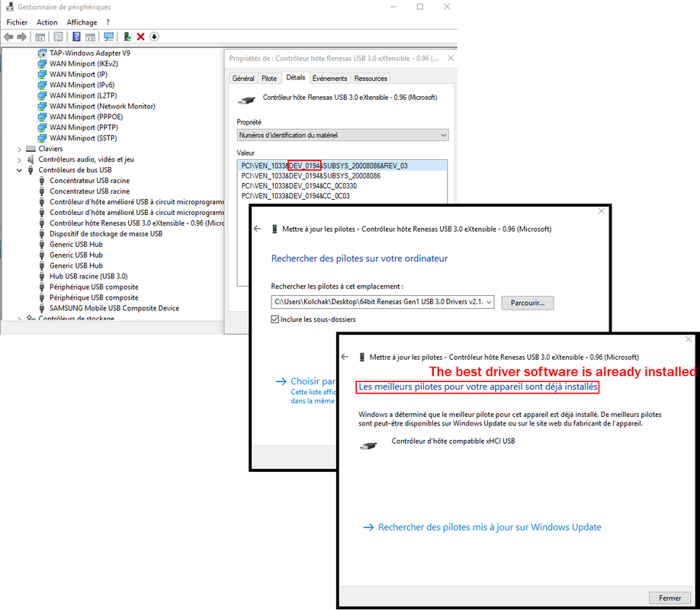Select Contrôleur hôte Renesas USB 3.0 eXtensible tree item
The image size is (700, 610).
[136, 223]
